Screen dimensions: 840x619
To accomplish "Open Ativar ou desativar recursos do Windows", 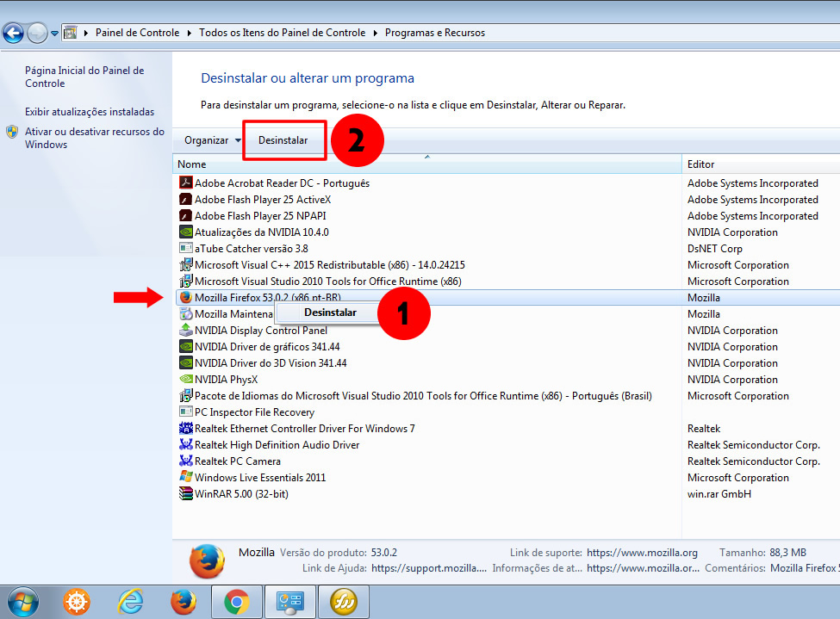I will pos(94,138).
